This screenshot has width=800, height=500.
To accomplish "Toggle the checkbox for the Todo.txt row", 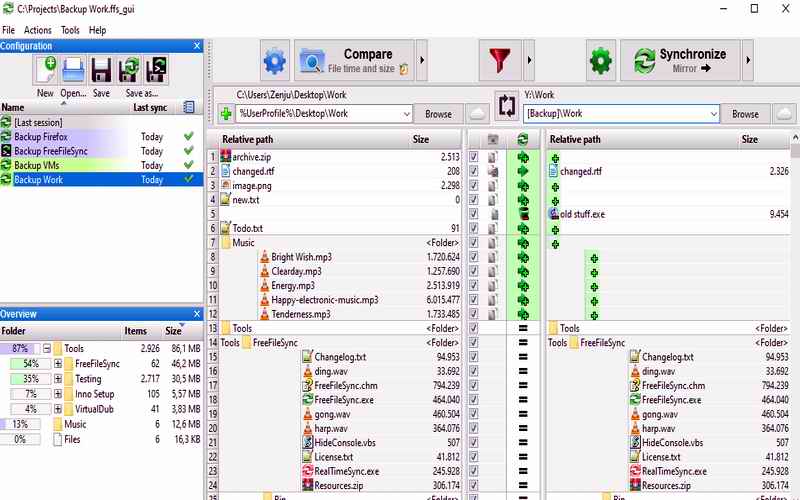I will click(x=473, y=228).
